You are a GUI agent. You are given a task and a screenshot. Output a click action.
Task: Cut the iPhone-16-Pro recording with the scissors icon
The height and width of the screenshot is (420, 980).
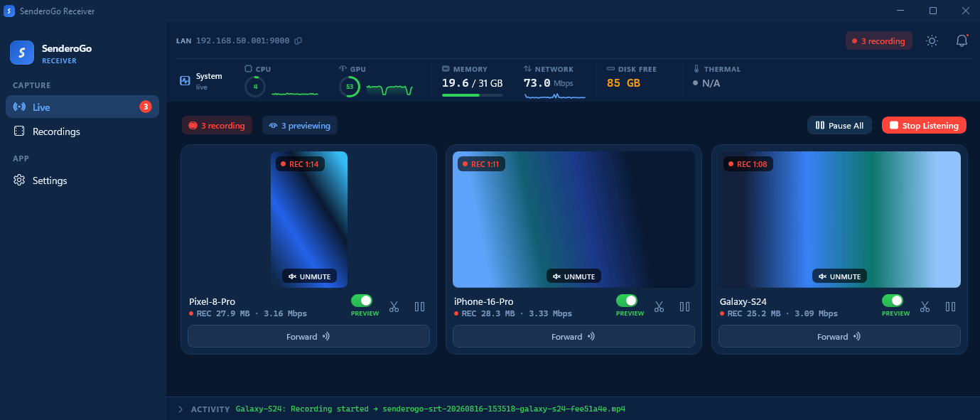pos(659,306)
